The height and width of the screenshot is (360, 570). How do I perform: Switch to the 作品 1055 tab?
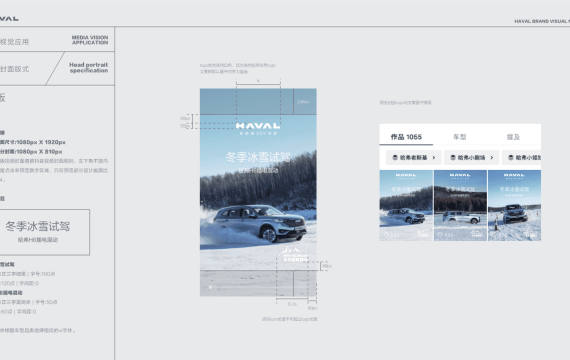406,137
